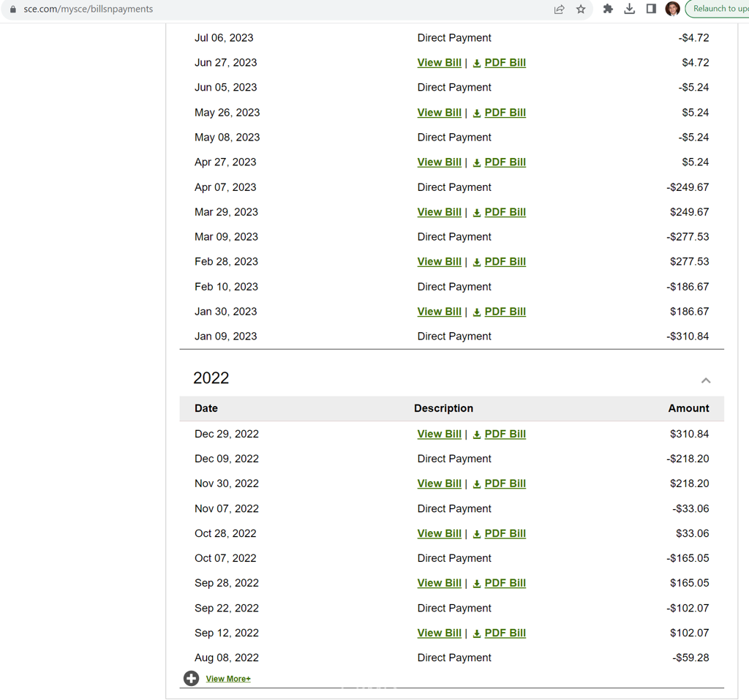Open View Bill for Feb 28, 2023
Viewport: 749px width, 700px height.
coord(439,262)
